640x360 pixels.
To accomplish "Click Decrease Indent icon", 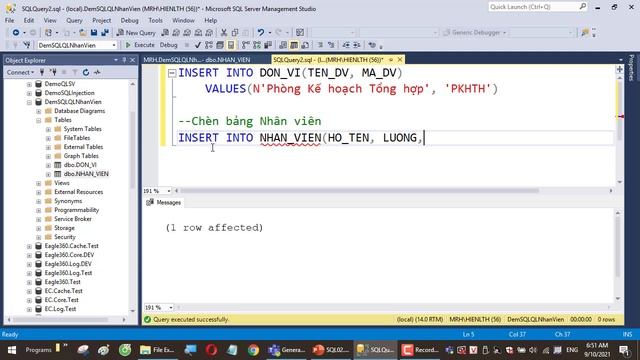I will 346,45.
